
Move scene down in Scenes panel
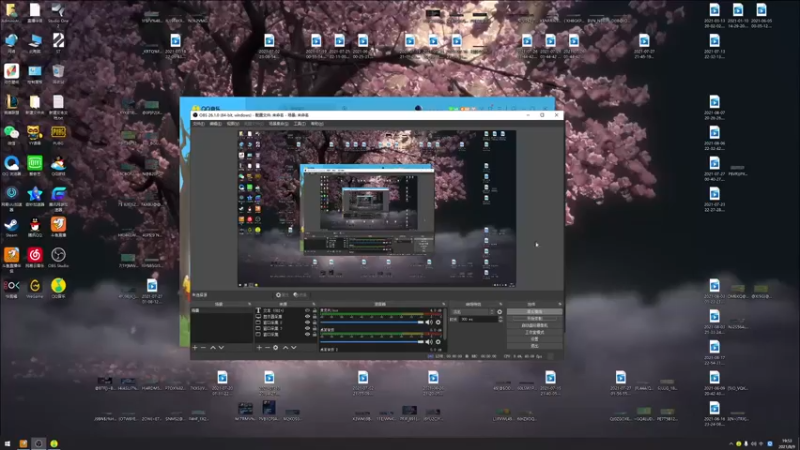(x=221, y=347)
